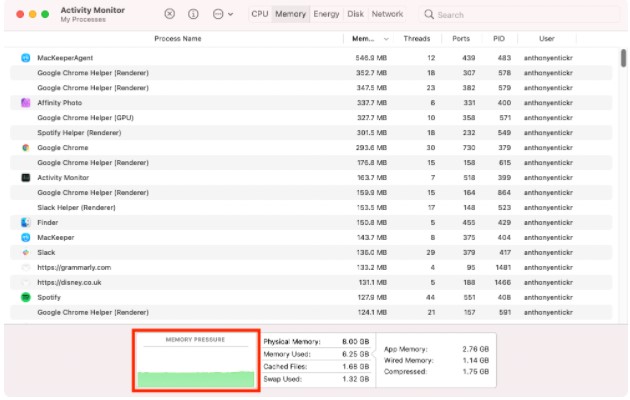Click the Physical Memory 8.00 GB value
The height and width of the screenshot is (400, 630).
click(356, 342)
